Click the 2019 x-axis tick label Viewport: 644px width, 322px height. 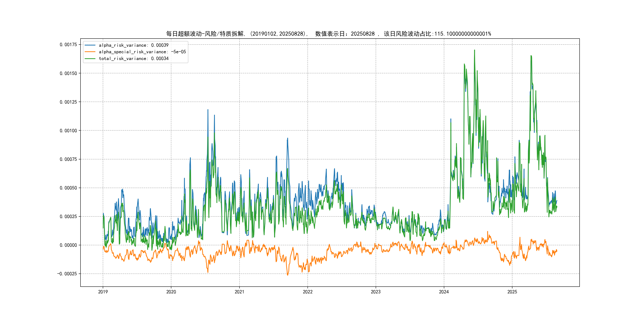[103, 292]
